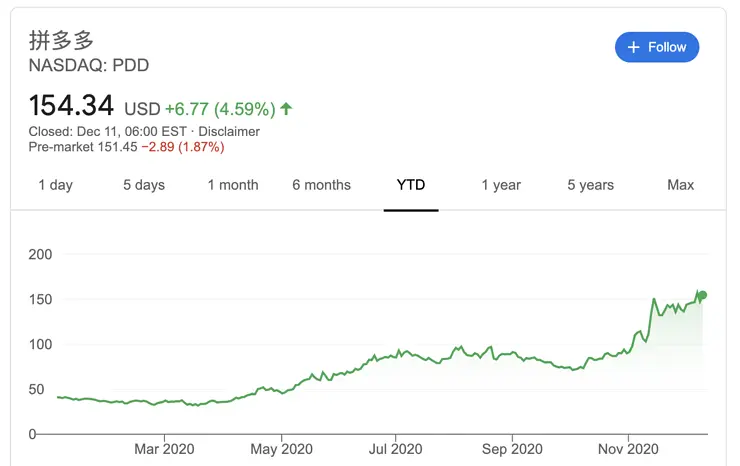
Task: Click the pre-market price 151.45
Action: [x=116, y=147]
